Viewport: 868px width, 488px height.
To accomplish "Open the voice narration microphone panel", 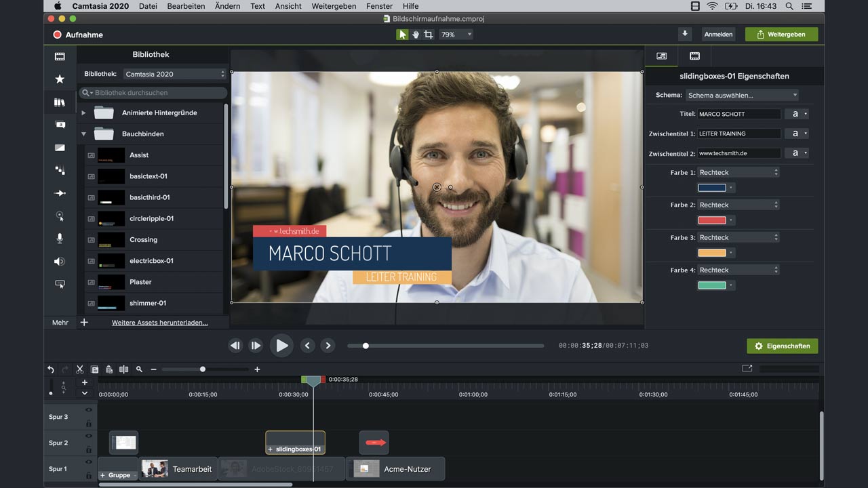I will [60, 239].
